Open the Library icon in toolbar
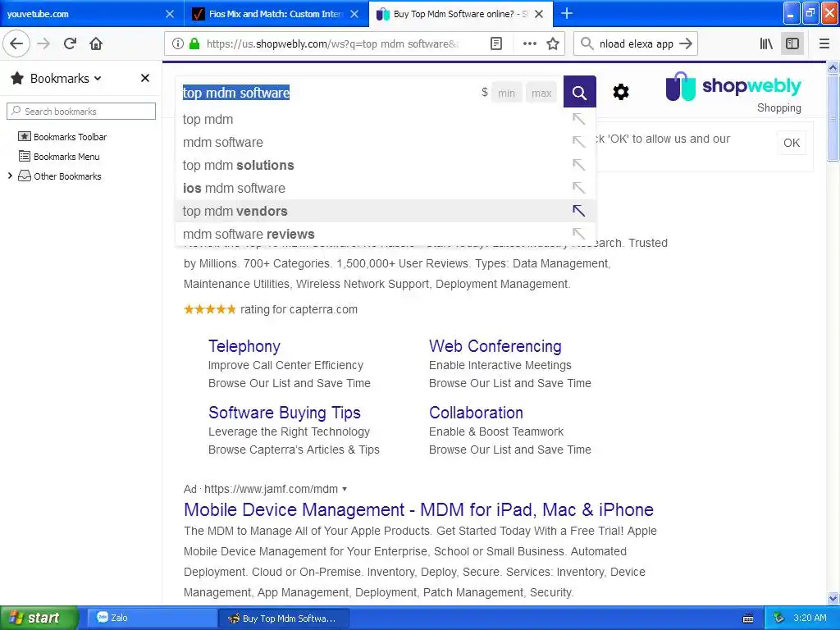 click(x=766, y=43)
